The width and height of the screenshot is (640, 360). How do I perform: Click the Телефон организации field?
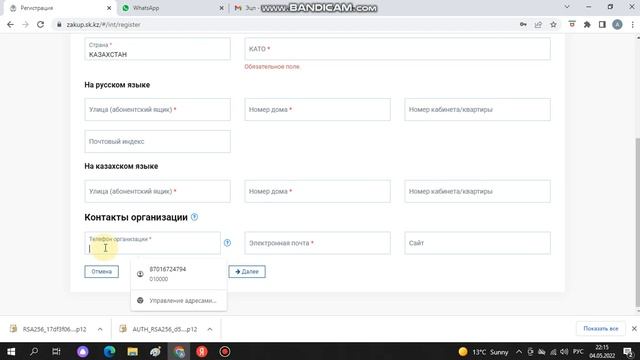pyautogui.click(x=152, y=243)
